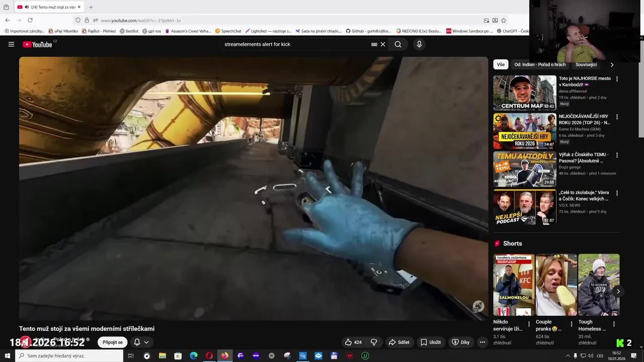Close the YouTube browser tab

tap(79, 7)
